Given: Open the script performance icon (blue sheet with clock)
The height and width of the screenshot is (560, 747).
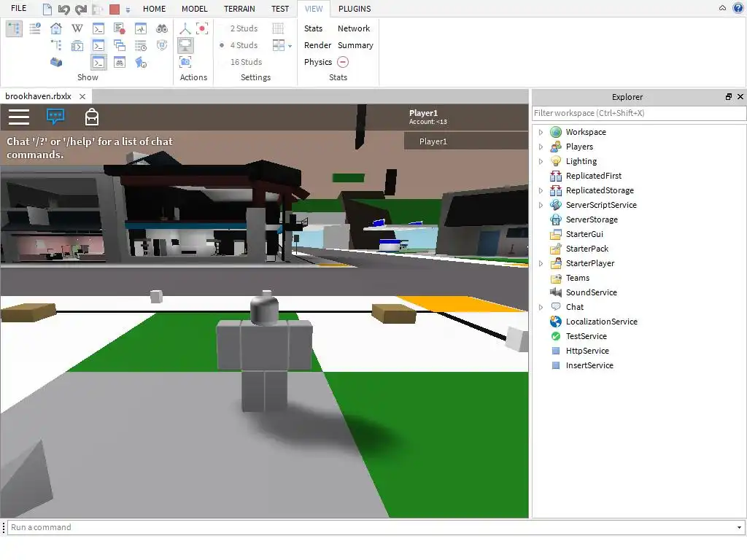Looking at the screenshot, I should tap(141, 62).
